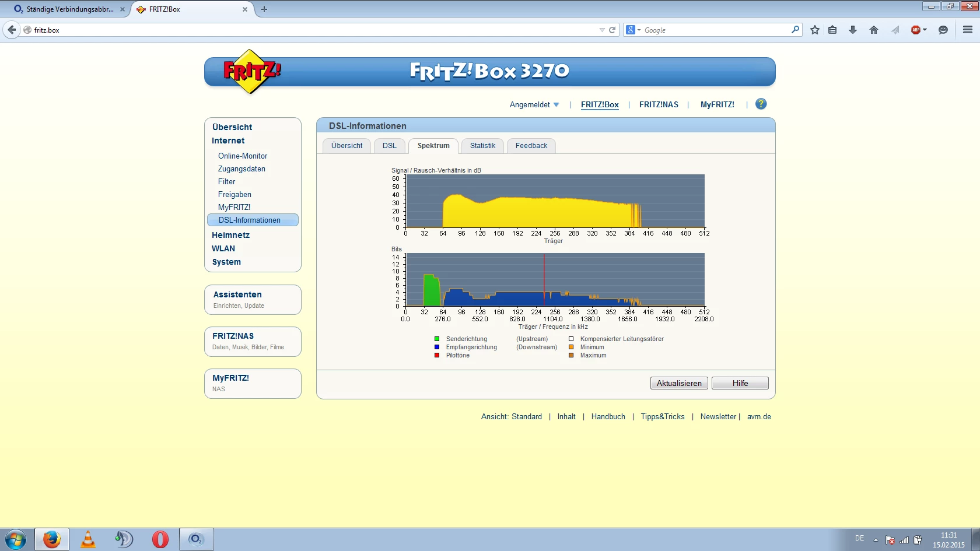Image resolution: width=980 pixels, height=551 pixels.
Task: Bookmark this page with the star icon
Action: coord(815,30)
